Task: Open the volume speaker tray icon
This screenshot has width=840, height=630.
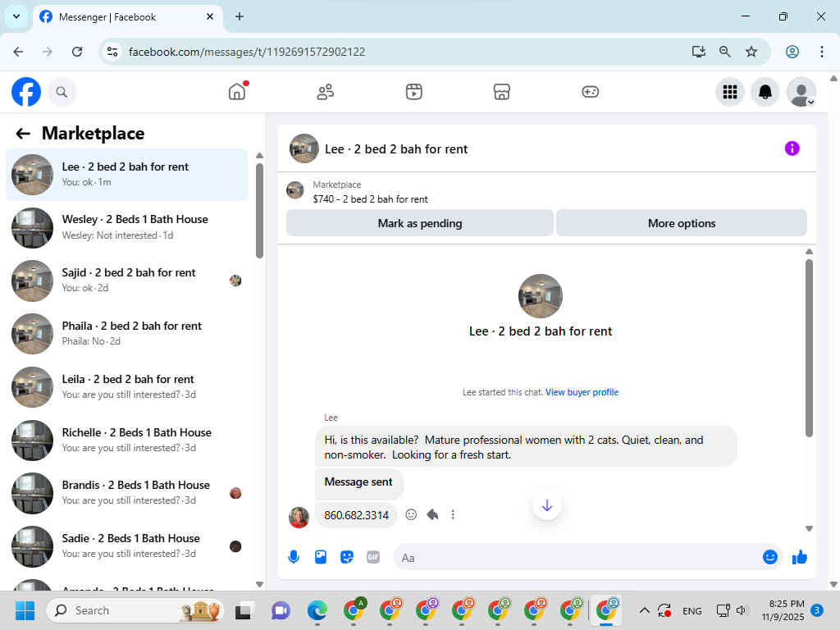Action: pos(742,610)
